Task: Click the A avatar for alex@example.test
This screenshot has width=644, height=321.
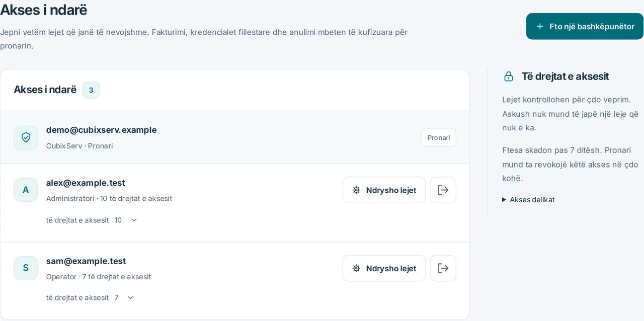Action: pos(26,190)
